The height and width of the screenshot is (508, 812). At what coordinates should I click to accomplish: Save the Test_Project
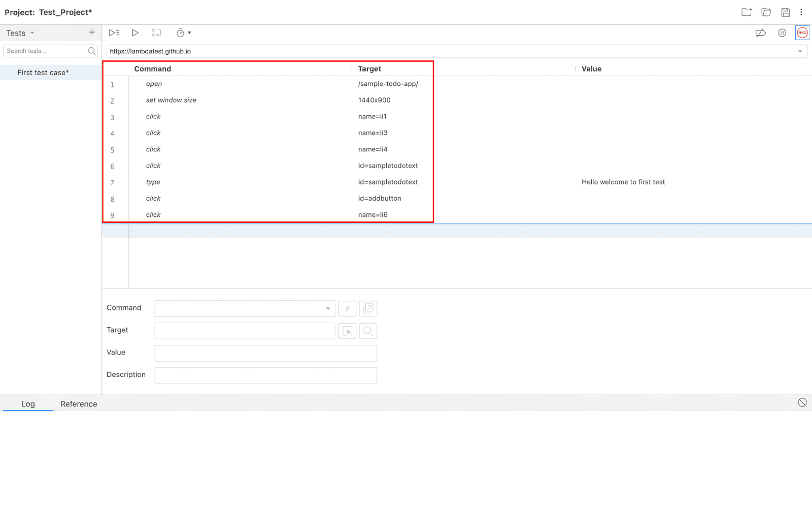[x=785, y=12]
